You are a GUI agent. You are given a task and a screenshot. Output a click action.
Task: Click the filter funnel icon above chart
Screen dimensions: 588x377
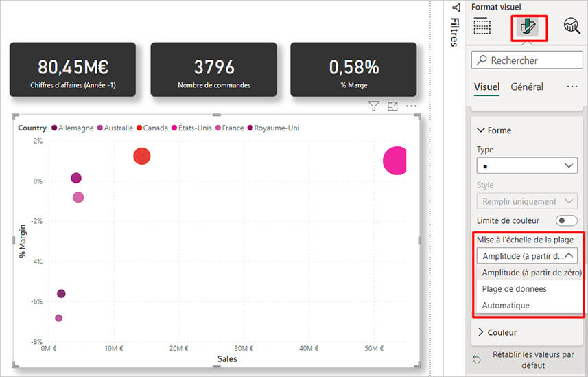[373, 106]
